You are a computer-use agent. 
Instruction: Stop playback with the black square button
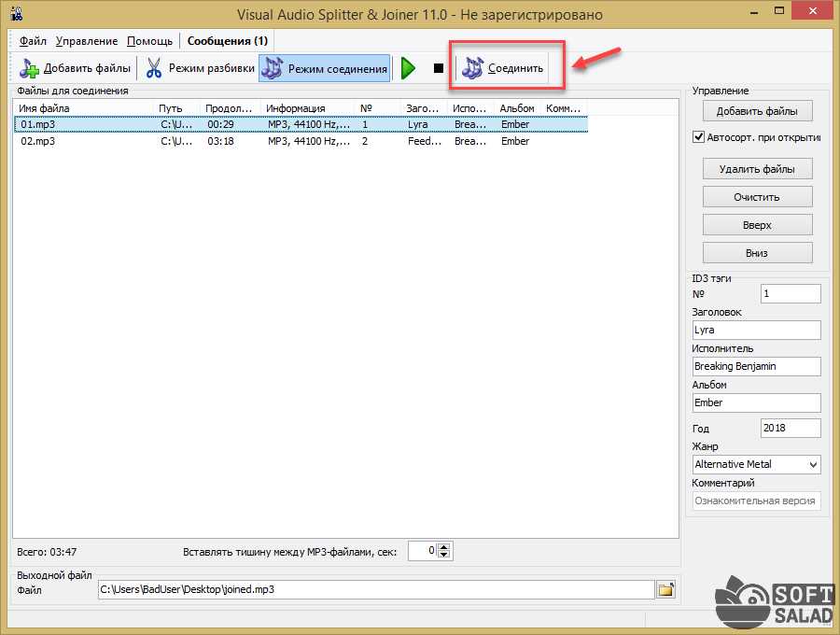point(439,68)
